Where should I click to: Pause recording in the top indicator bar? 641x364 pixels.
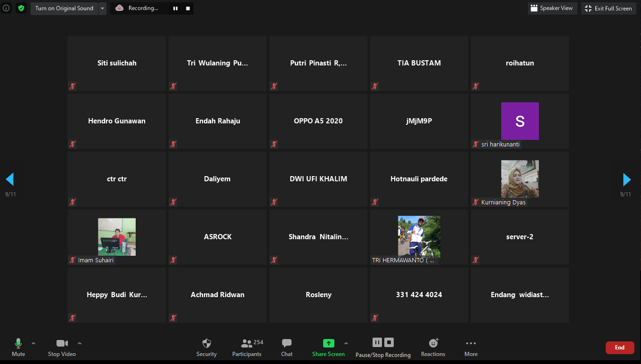(175, 8)
